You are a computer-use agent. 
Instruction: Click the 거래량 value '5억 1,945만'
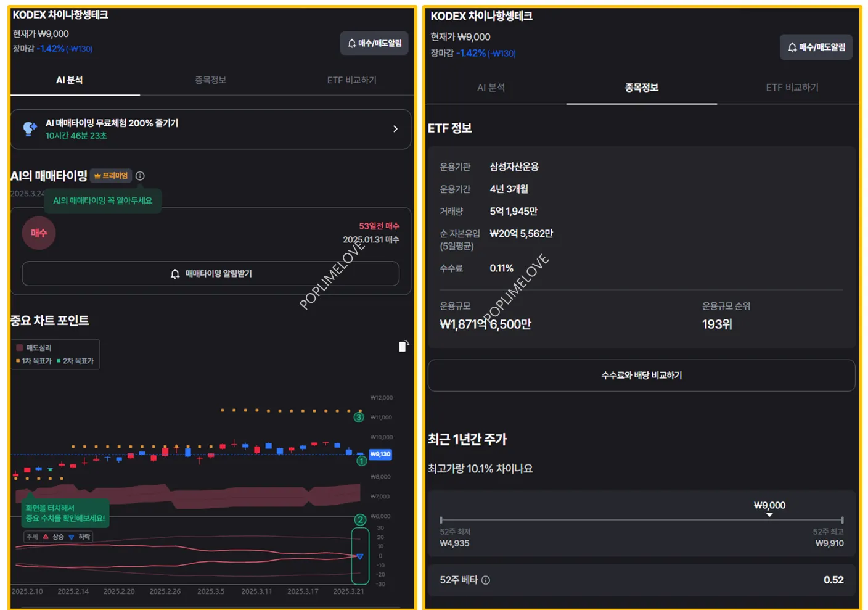514,211
